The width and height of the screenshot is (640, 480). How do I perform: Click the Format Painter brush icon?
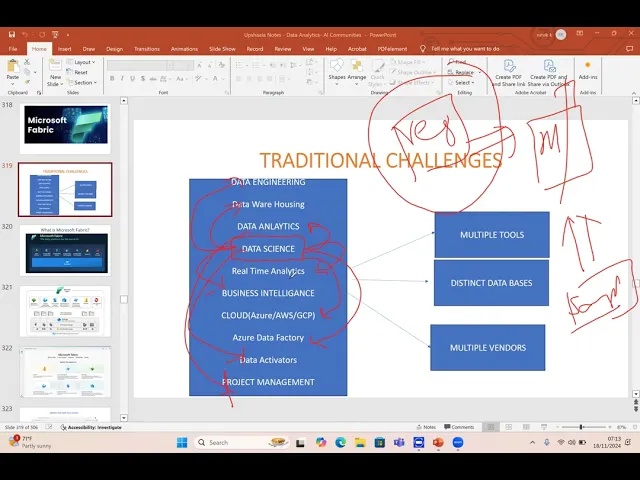click(27, 82)
